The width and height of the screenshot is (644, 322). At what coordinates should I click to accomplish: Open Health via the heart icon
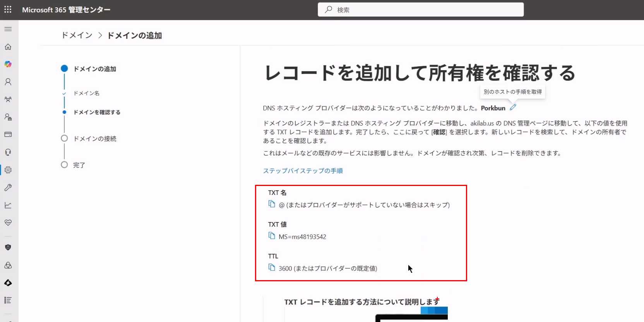point(8,223)
